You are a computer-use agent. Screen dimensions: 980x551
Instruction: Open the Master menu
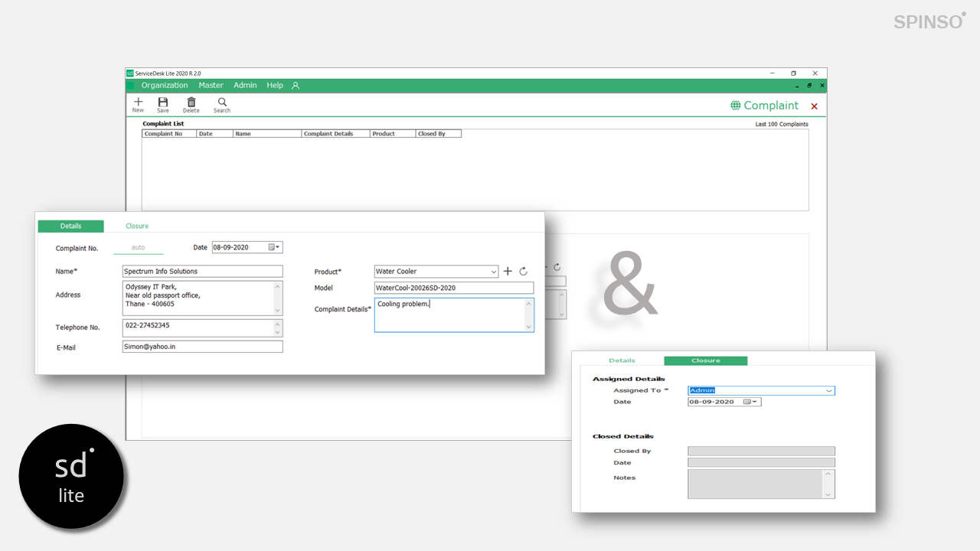211,86
